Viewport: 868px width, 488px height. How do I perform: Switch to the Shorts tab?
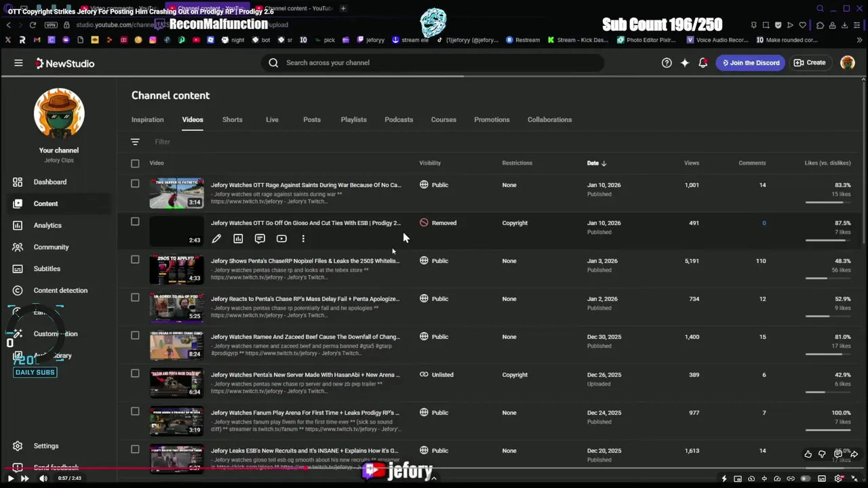point(232,119)
